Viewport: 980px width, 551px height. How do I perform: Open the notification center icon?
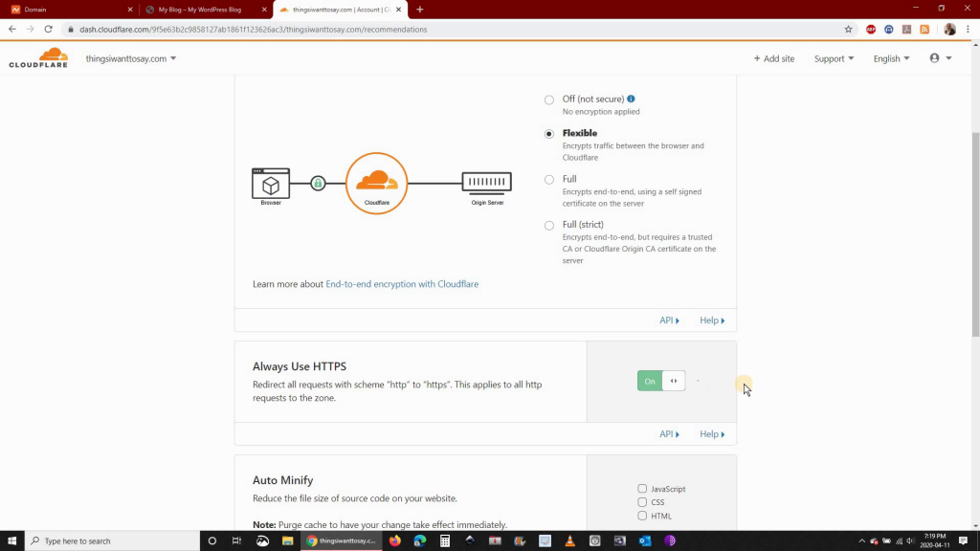point(963,541)
